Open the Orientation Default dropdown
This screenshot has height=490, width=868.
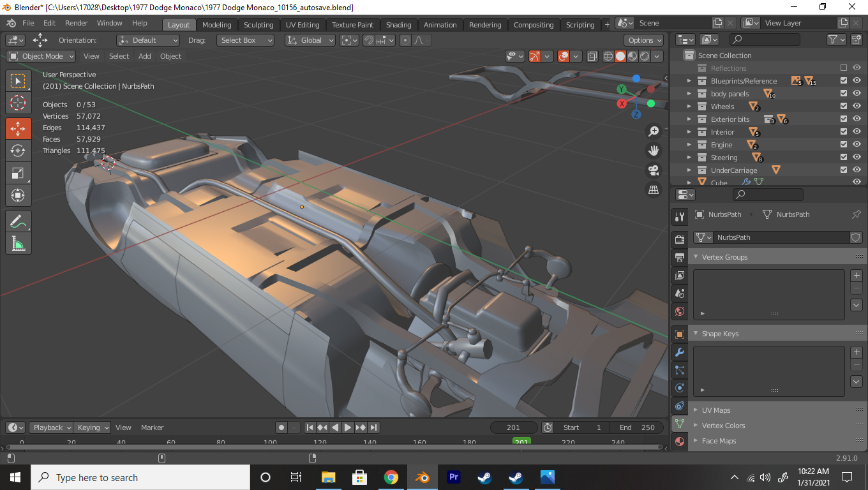pos(148,40)
